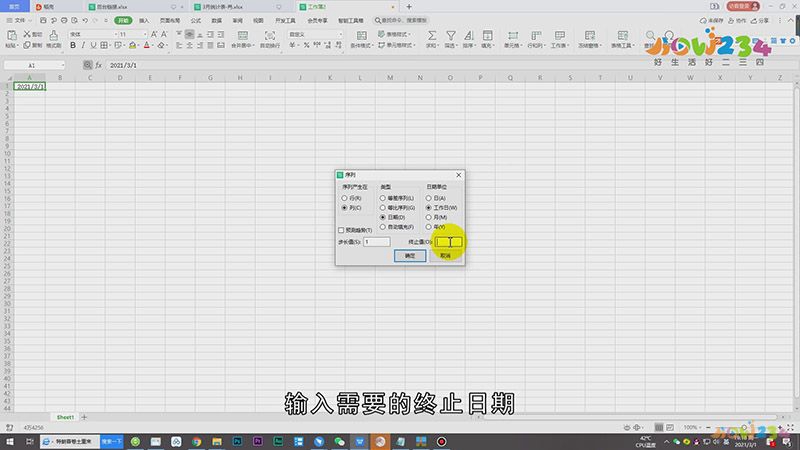Increase font size with larger A icon
Viewport: 800px width, 450px height.
pos(154,34)
